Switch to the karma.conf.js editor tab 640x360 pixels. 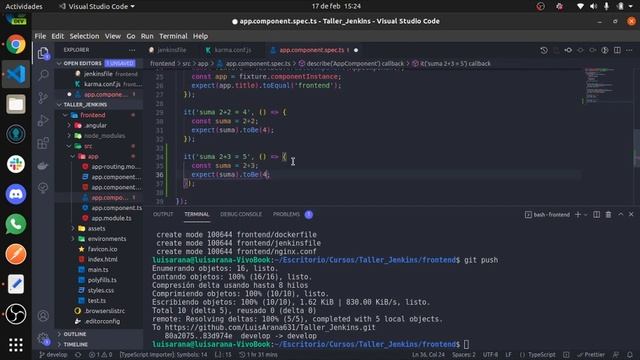[233, 50]
